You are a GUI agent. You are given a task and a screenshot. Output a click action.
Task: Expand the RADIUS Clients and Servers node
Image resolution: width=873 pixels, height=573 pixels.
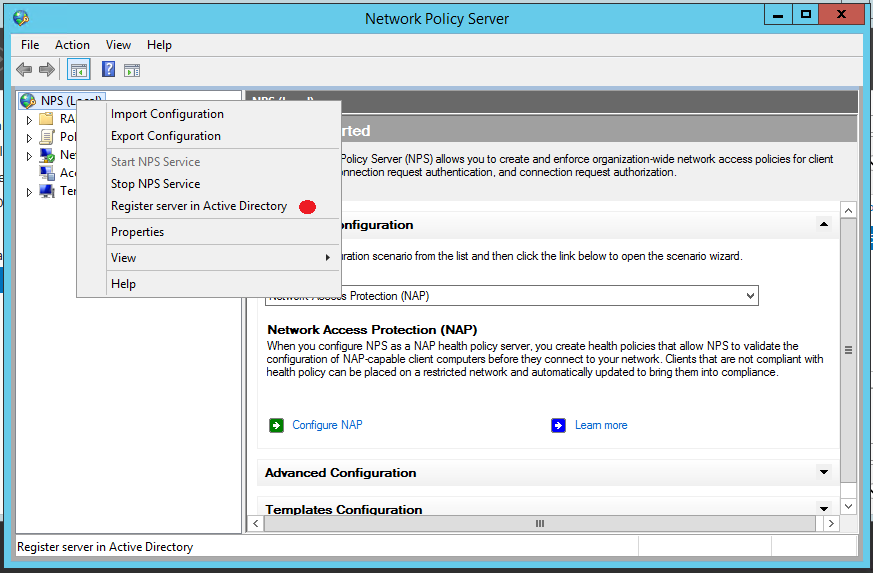point(30,120)
